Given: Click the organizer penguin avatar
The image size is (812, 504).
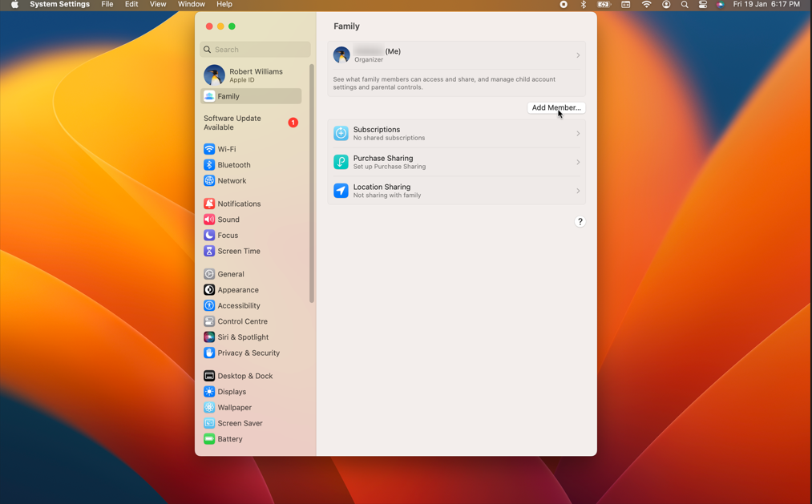Looking at the screenshot, I should tap(341, 54).
